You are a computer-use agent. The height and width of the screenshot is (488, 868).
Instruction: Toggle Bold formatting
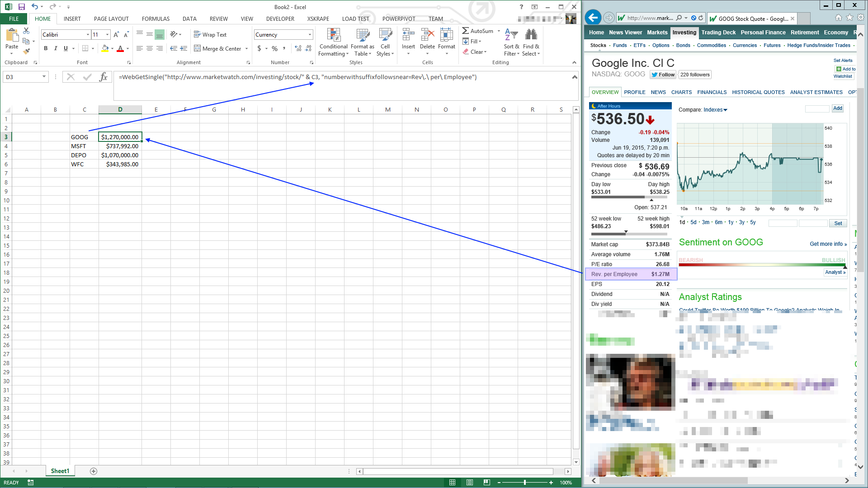46,48
